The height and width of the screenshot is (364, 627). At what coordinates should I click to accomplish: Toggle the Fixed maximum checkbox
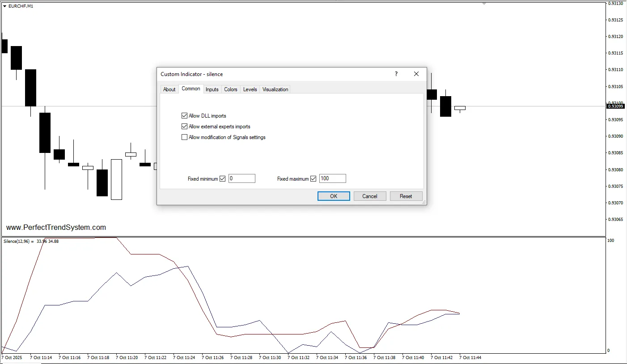(x=313, y=179)
